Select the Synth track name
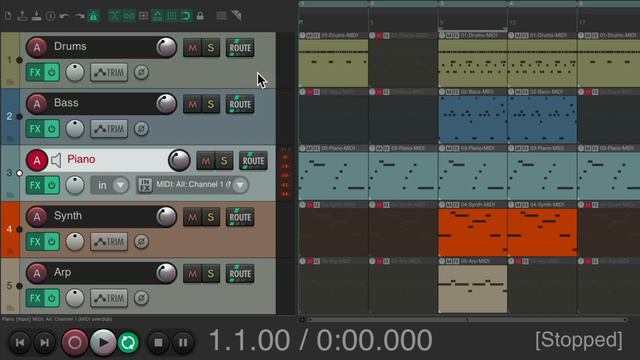The width and height of the screenshot is (640, 360). (68, 216)
